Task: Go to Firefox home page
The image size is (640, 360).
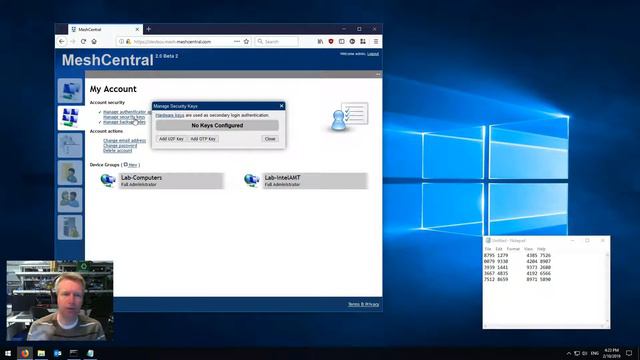Action: 94,42
